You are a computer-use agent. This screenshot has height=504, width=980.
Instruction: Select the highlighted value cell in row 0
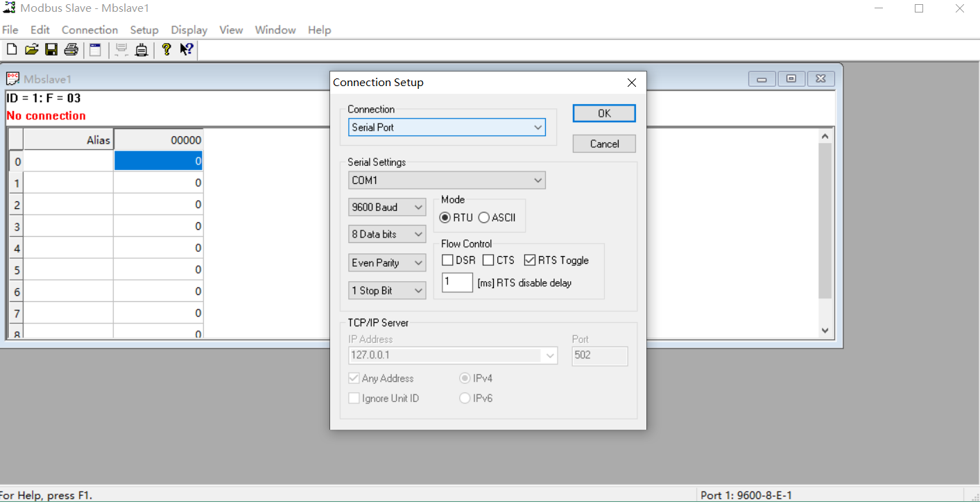coord(158,161)
